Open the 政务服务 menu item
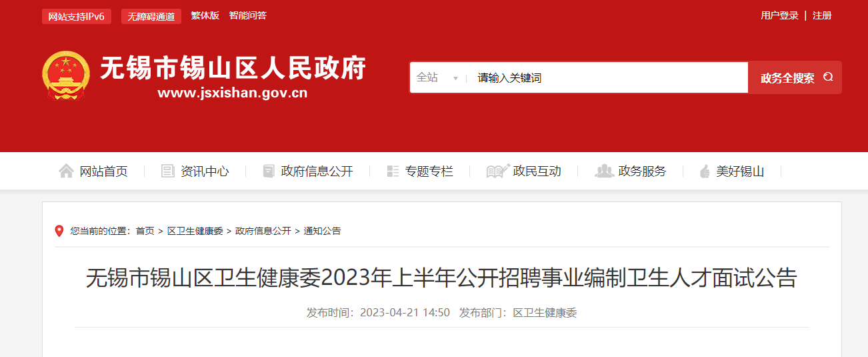The width and height of the screenshot is (868, 357). coord(642,171)
